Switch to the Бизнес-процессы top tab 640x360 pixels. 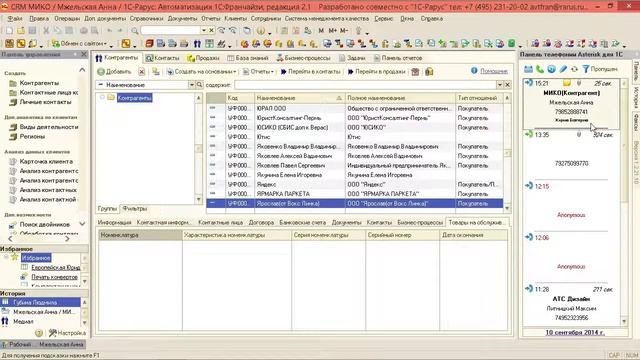coord(303,58)
